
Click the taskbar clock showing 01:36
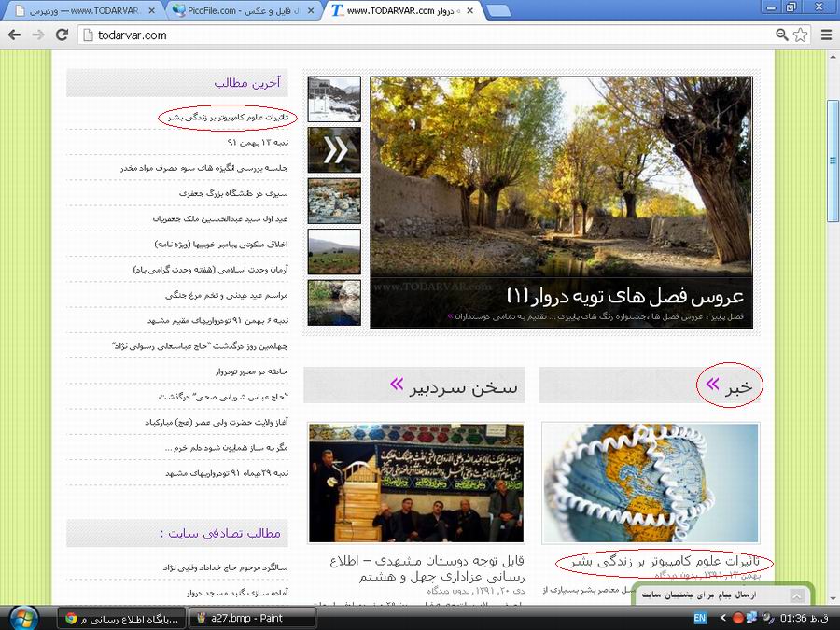(x=805, y=618)
